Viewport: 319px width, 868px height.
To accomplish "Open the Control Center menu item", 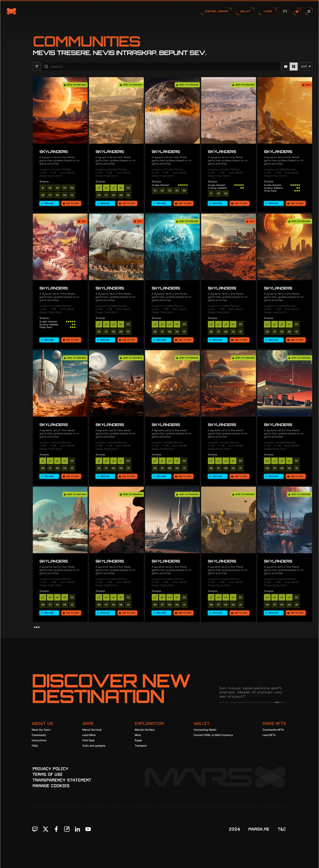I will (x=216, y=11).
